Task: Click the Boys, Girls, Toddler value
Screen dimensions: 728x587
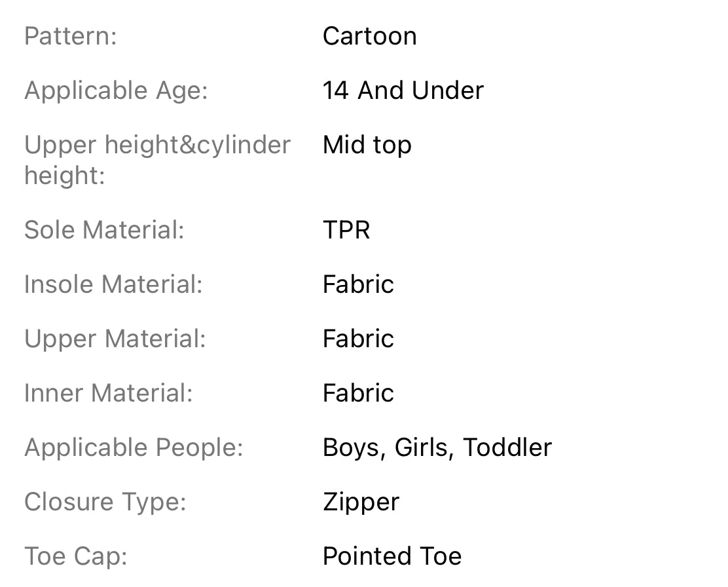Action: point(437,448)
